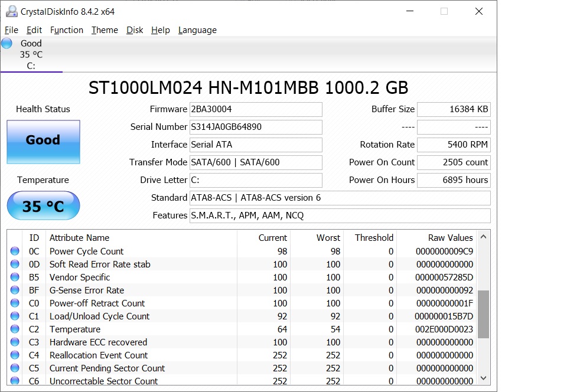Viewport: 567px width, 392px height.
Task: Click the Power On Hours value 6895 hours
Action: pos(454,180)
